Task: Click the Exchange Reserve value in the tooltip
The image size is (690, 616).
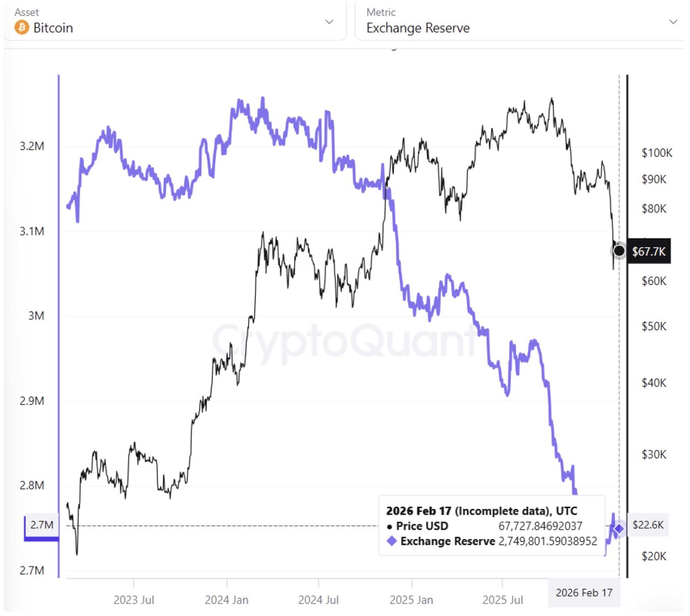Action: click(x=548, y=541)
